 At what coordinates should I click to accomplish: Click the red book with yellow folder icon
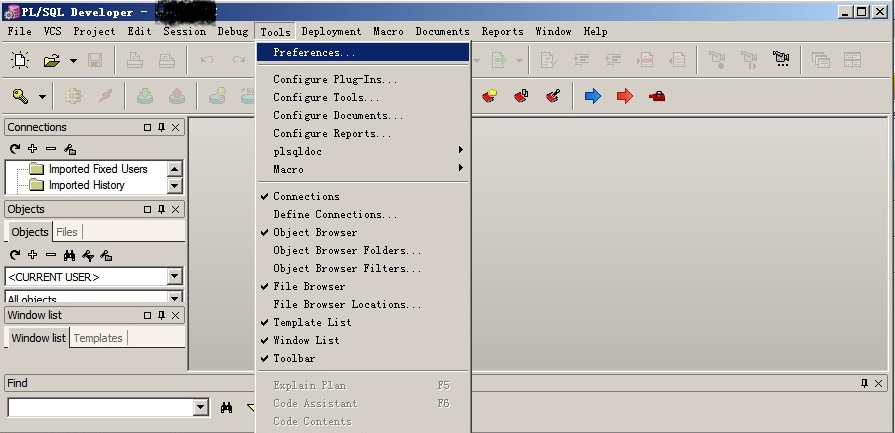[x=489, y=96]
